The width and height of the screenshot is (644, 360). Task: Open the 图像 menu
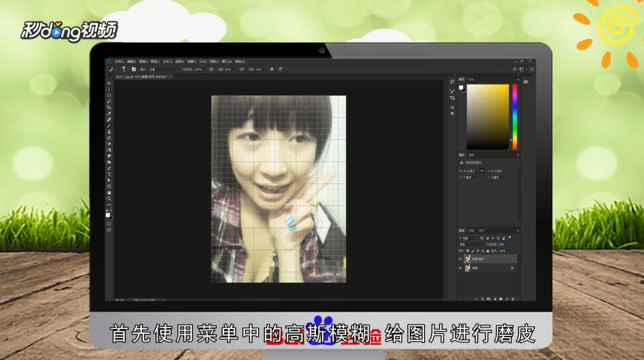coord(144,62)
